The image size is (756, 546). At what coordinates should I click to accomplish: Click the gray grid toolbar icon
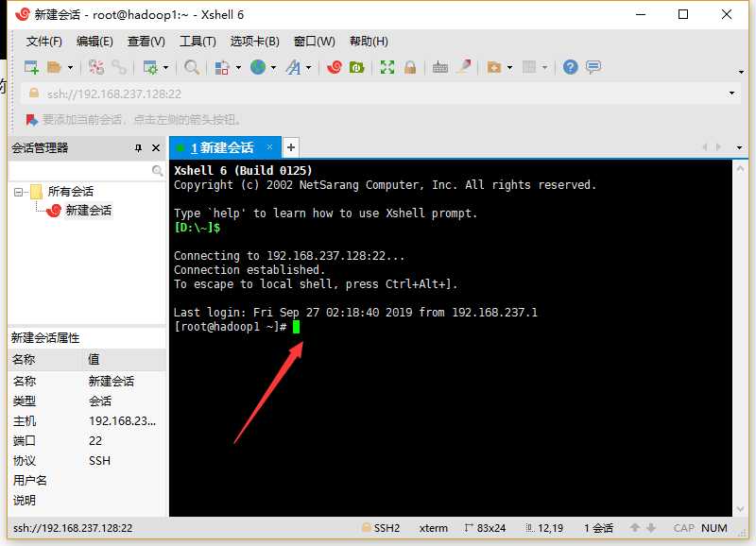pyautogui.click(x=529, y=67)
